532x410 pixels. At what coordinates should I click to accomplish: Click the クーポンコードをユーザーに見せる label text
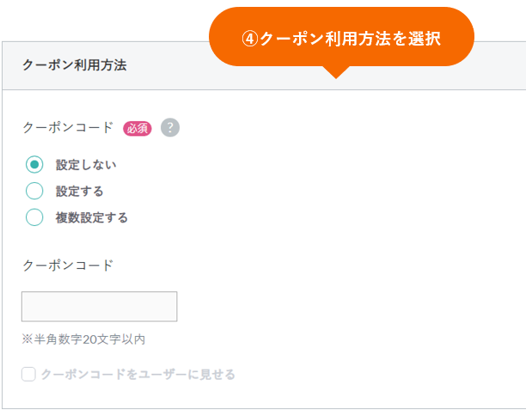pyautogui.click(x=138, y=375)
